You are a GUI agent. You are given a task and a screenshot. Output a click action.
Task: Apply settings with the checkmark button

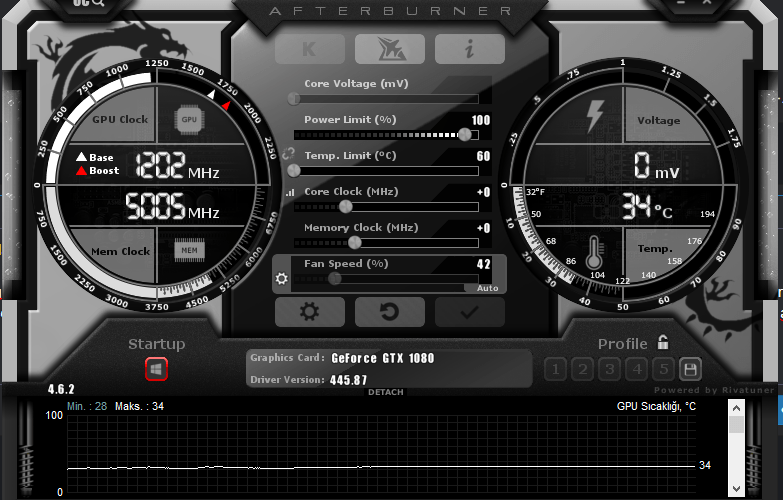469,312
